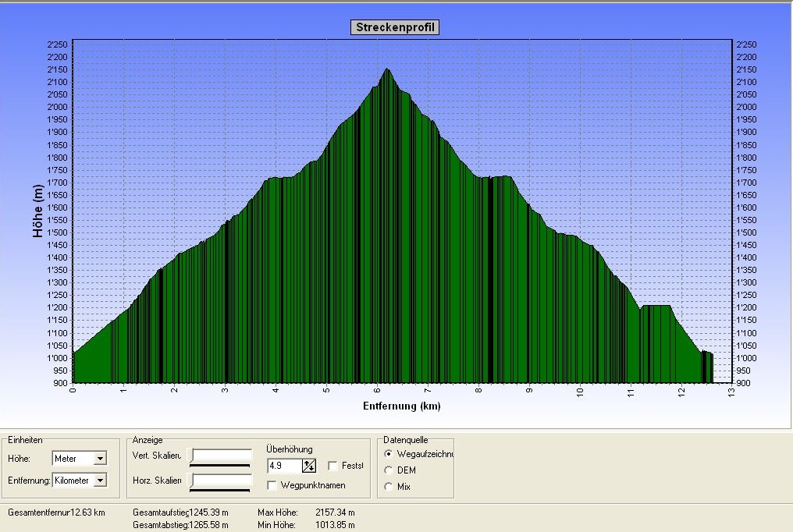Click the Überhöhung spinner arrows icon

tap(309, 466)
